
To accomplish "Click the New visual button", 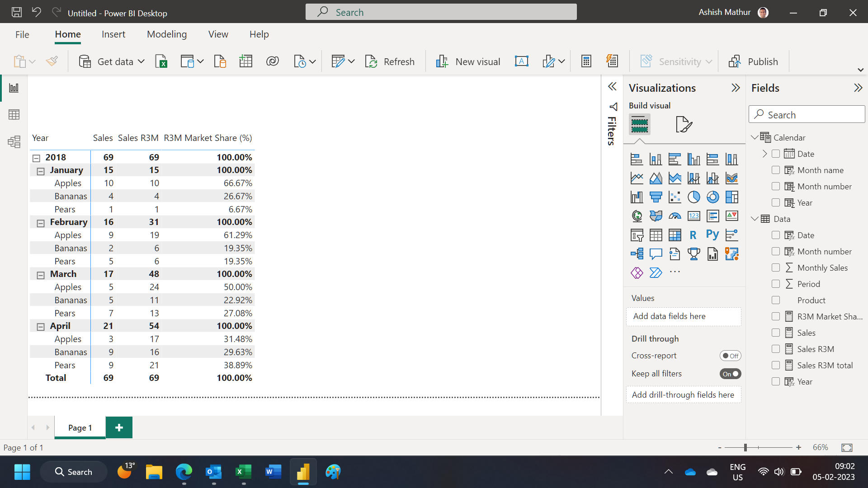I will 468,61.
